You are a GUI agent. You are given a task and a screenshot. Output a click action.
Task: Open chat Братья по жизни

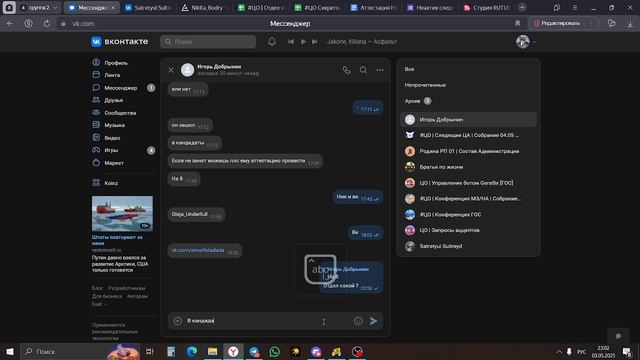(x=469, y=167)
